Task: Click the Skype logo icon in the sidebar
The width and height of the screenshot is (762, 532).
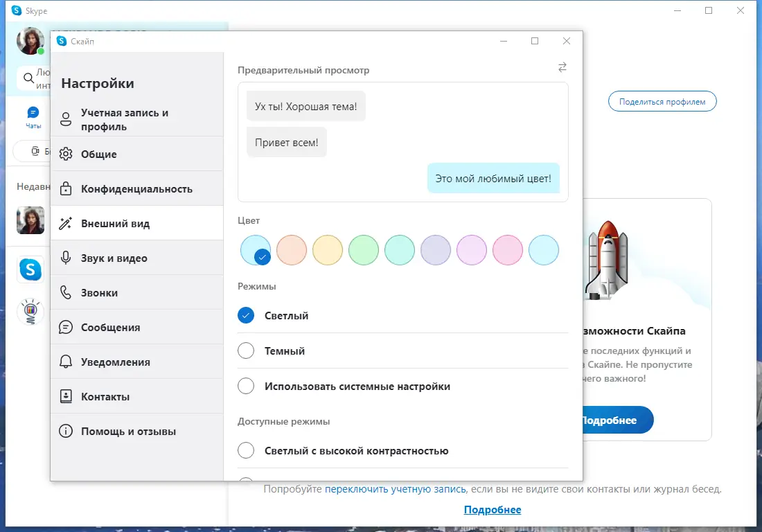Action: pyautogui.click(x=30, y=269)
